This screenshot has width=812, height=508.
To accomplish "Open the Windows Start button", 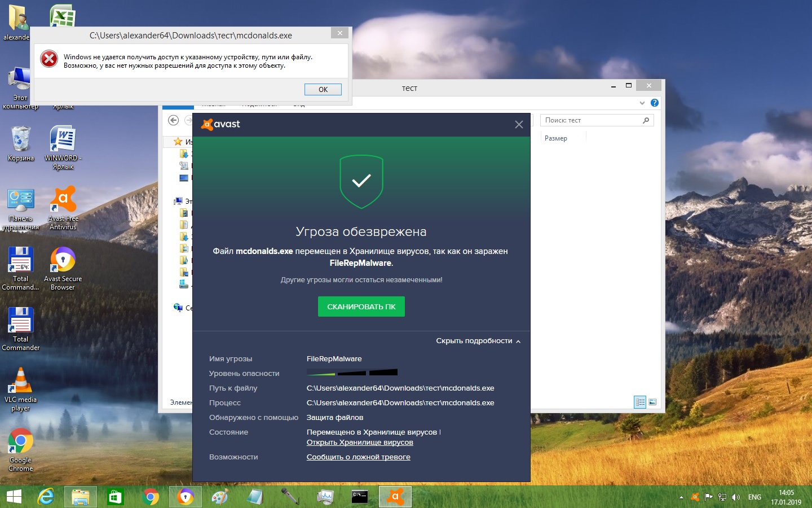I will coord(14,497).
